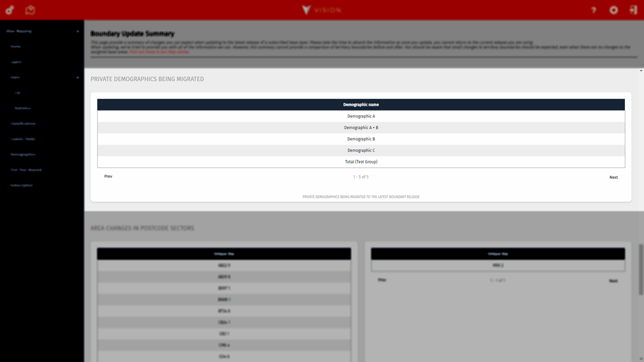Select the Demographic C row
Viewport: 644px width, 362px height.
coord(361,150)
